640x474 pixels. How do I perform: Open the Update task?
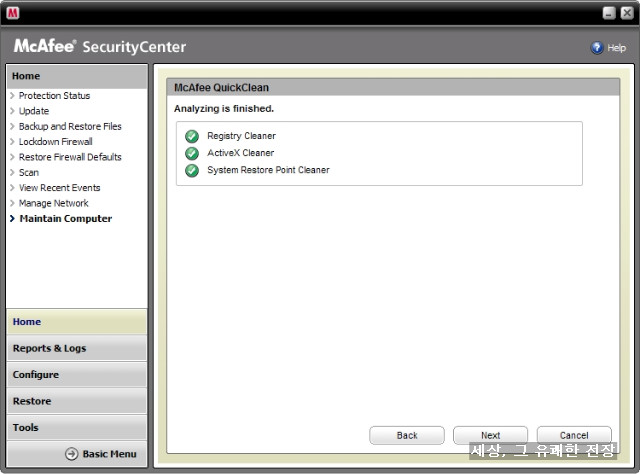[x=34, y=111]
